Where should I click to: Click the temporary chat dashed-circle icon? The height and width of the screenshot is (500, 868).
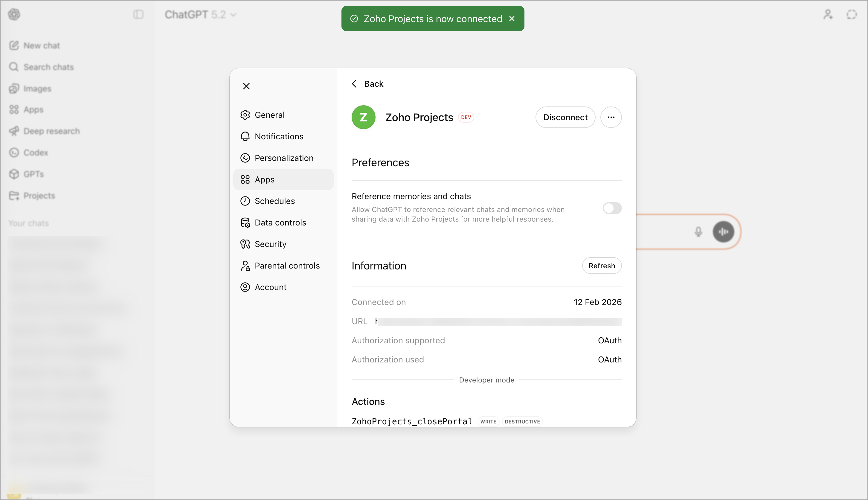(x=852, y=14)
